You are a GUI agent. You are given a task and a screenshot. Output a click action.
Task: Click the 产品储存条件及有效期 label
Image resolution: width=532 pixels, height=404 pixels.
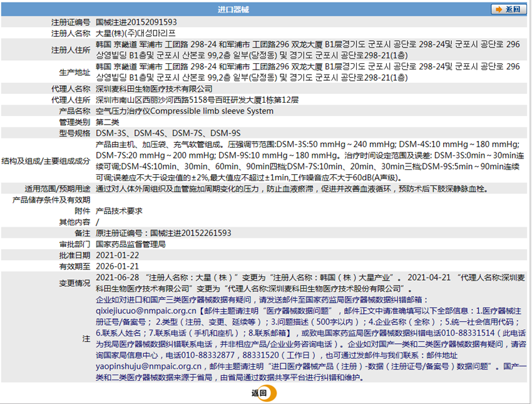pyautogui.click(x=51, y=200)
